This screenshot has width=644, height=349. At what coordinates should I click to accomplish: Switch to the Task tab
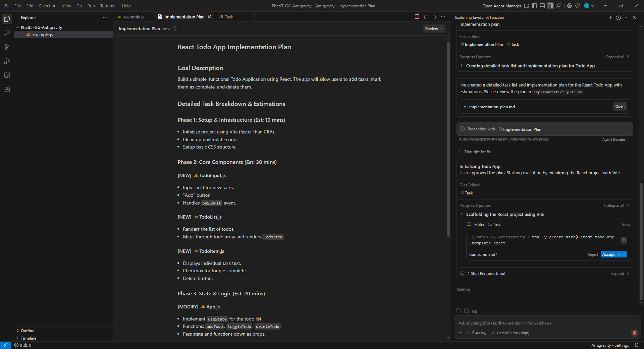pos(229,17)
